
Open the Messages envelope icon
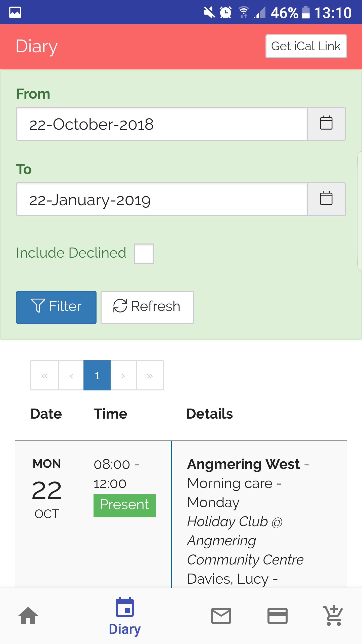pyautogui.click(x=221, y=616)
